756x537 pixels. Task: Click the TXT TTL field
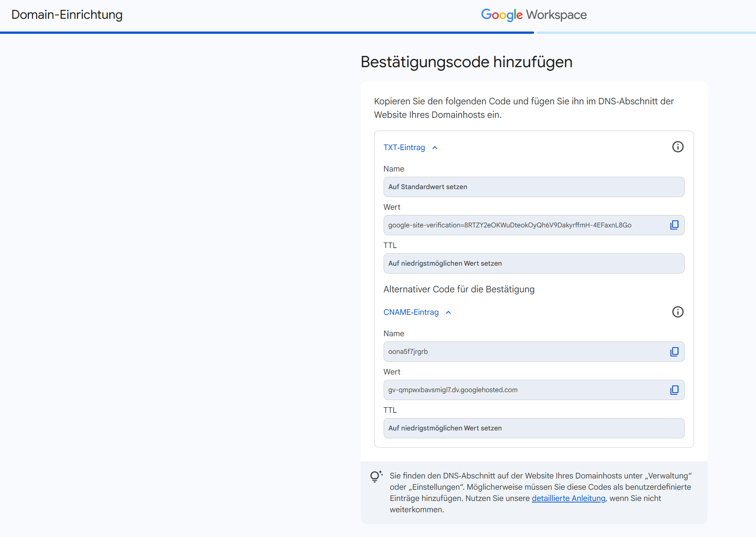533,263
